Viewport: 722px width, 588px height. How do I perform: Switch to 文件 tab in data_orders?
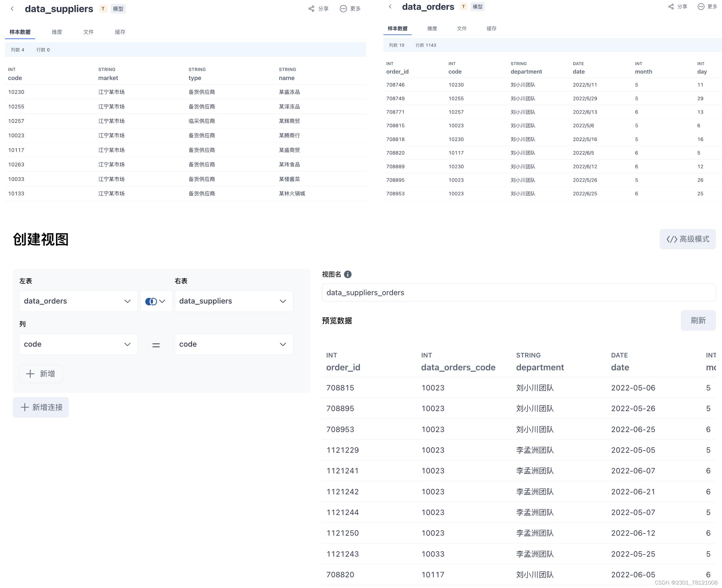pyautogui.click(x=462, y=29)
